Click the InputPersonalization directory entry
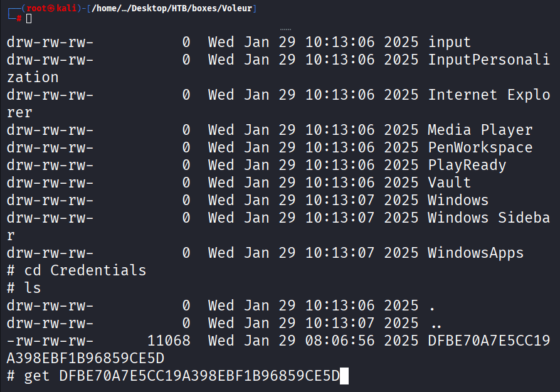Screen dimensions: 560x392 tap(489, 60)
